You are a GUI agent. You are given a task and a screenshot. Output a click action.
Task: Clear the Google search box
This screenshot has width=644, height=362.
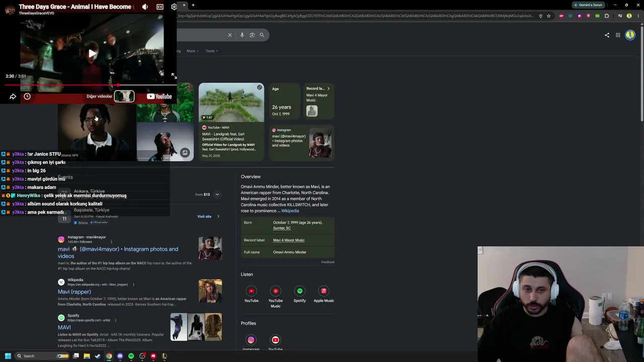coord(230,35)
